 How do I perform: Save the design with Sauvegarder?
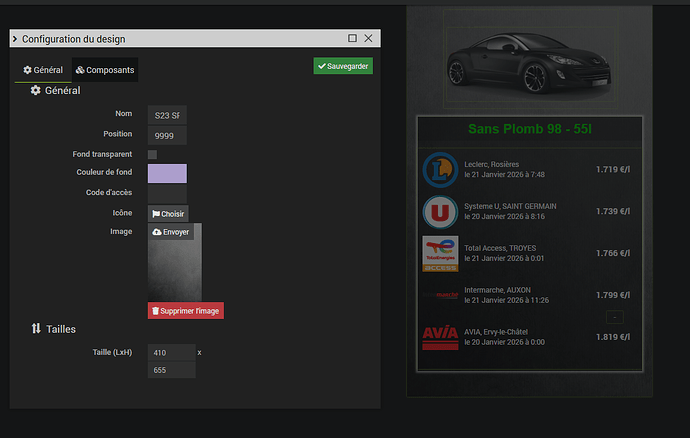pyautogui.click(x=343, y=66)
